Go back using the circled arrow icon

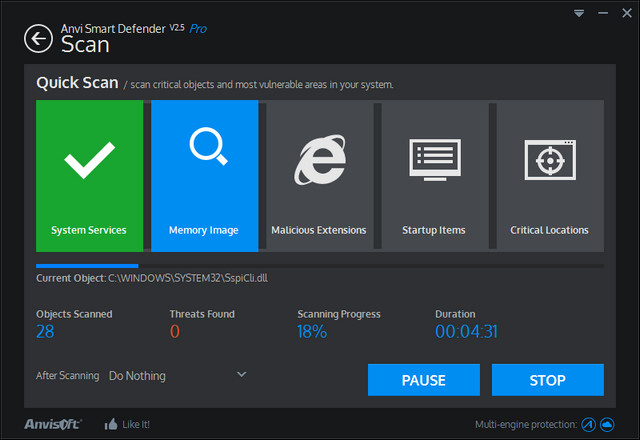point(38,39)
